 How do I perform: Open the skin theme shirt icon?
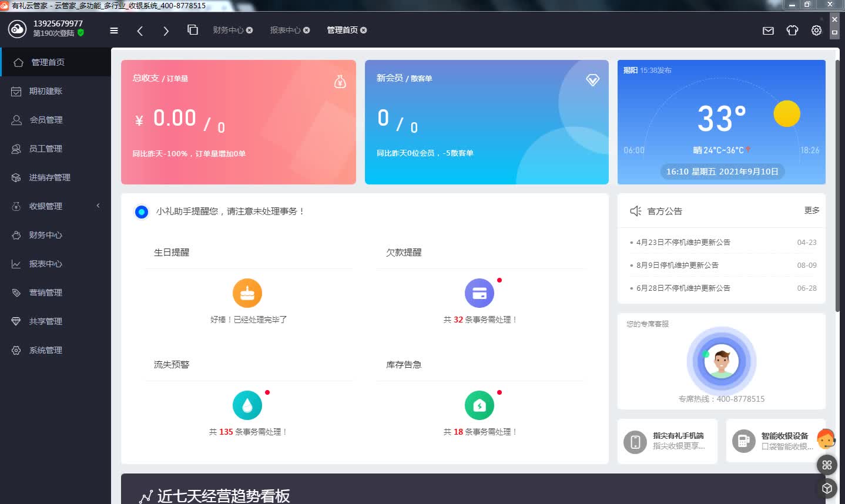click(792, 31)
